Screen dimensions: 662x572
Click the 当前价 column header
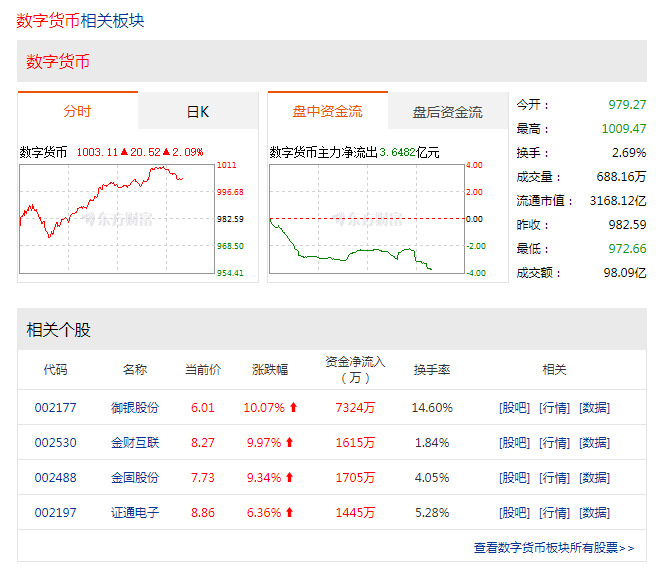tap(203, 370)
